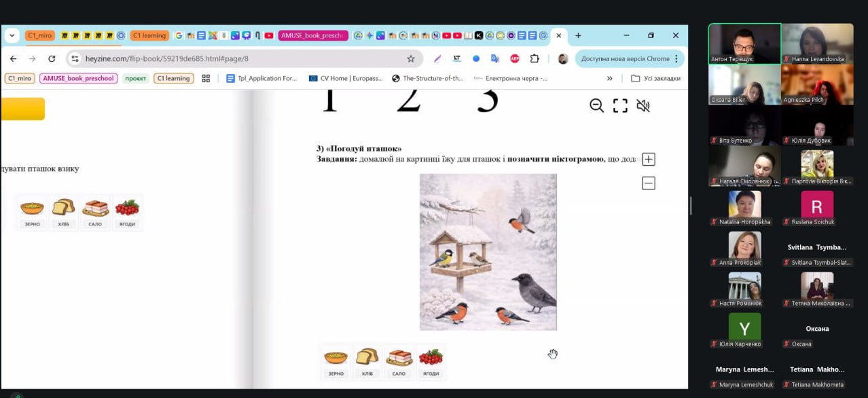Click the minus zoom button

pyautogui.click(x=649, y=183)
